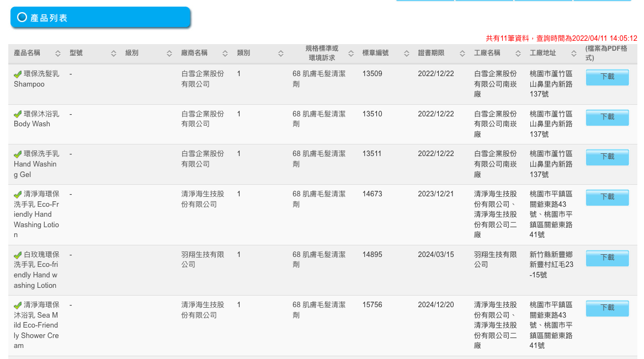Click green checkmark beside 清淨海環保洗手乳
The height and width of the screenshot is (359, 644).
(18, 195)
